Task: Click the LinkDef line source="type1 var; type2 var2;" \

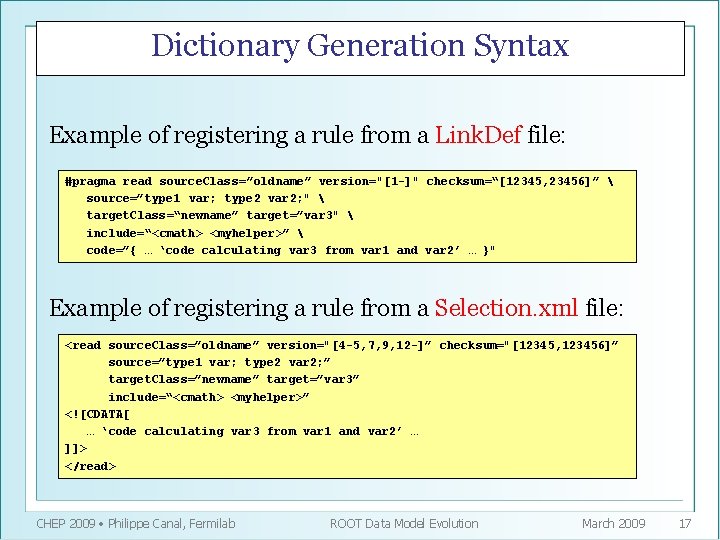Action: pos(205,198)
